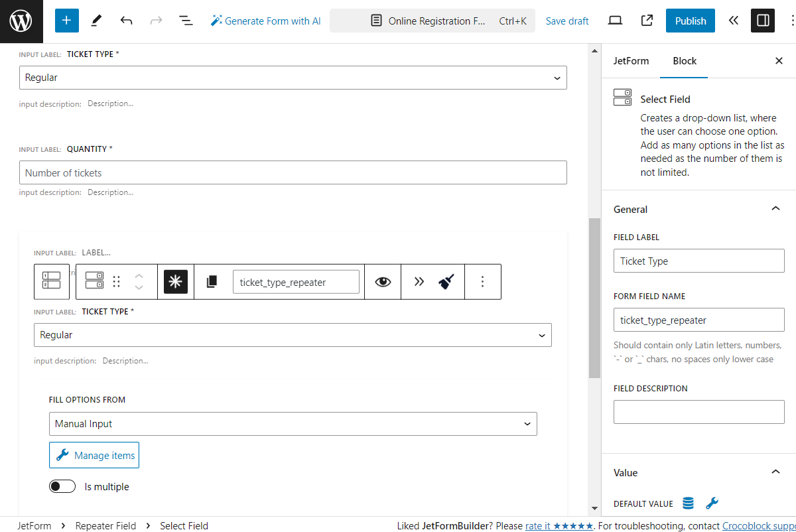Collapse the Value panel
Screen dimensions: 796x532
(698, 473)
